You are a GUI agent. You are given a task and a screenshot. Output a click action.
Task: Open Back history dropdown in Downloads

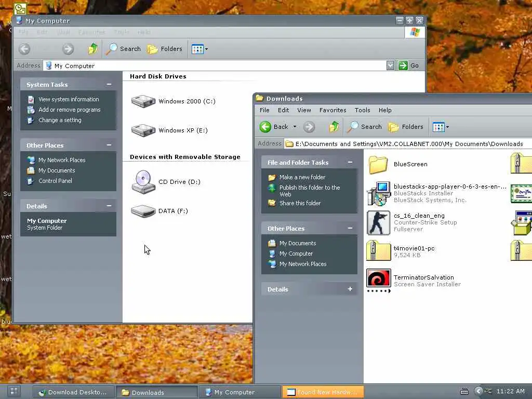pos(295,127)
